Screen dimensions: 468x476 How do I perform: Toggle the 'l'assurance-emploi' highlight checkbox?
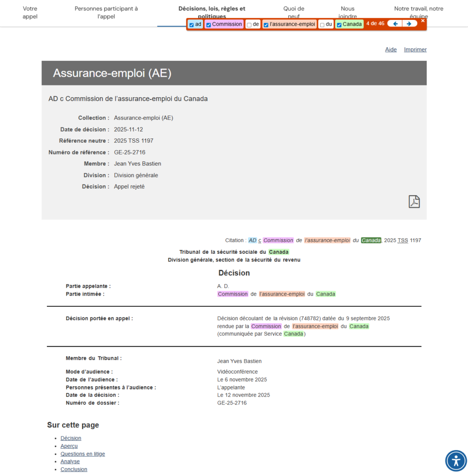tap(266, 25)
